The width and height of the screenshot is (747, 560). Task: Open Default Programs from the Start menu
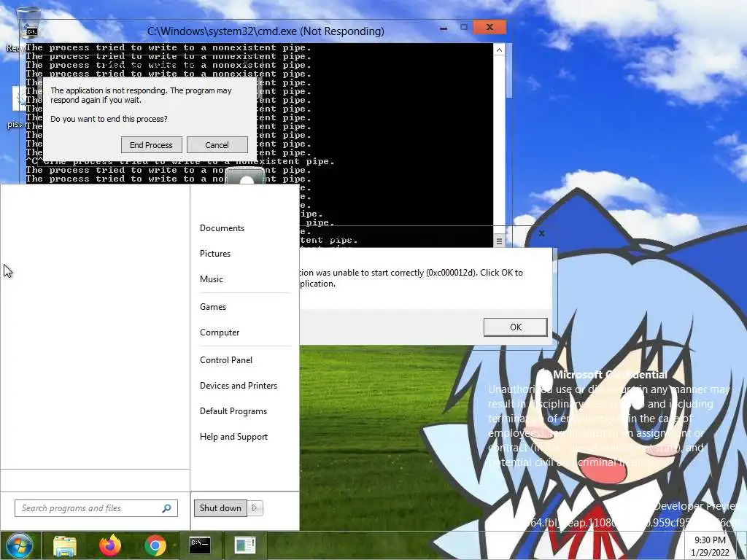(233, 411)
